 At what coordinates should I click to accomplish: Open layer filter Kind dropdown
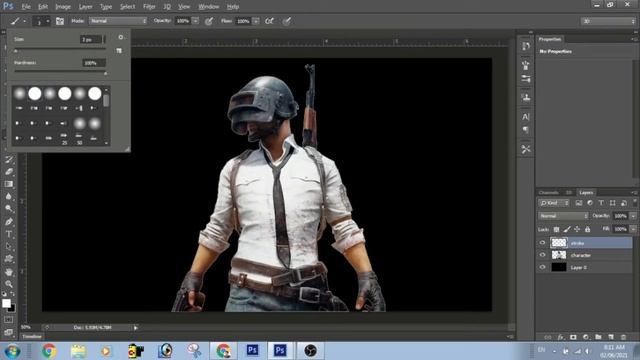tap(554, 203)
